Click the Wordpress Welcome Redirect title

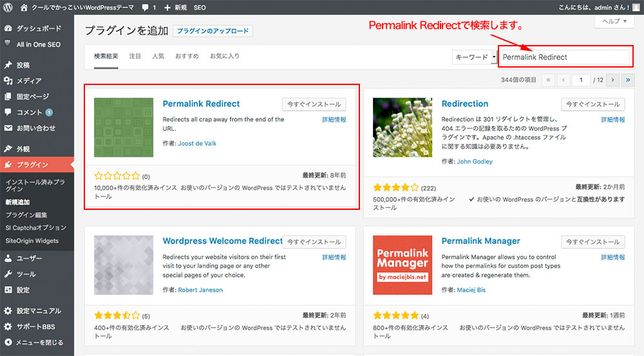click(x=222, y=241)
